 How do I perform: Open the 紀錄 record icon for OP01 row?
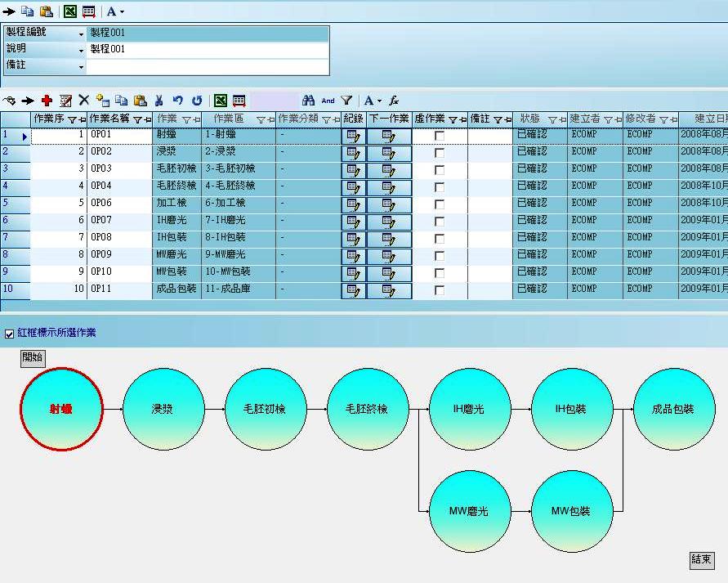point(353,135)
